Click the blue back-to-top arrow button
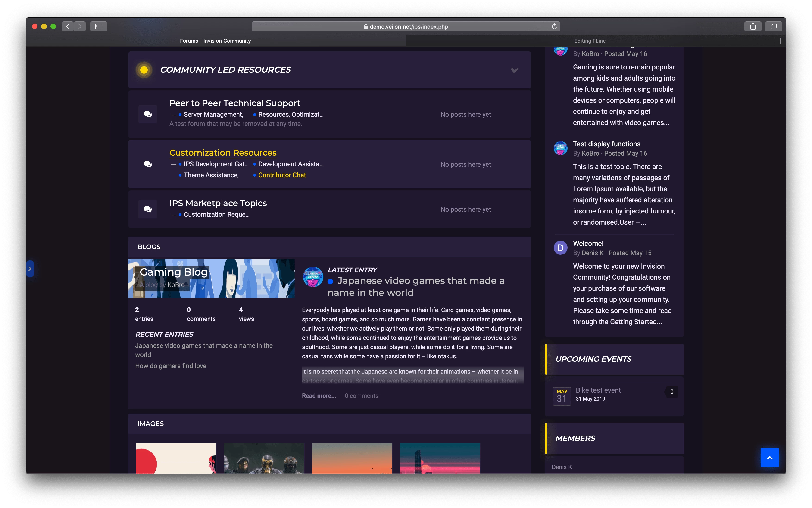 pyautogui.click(x=770, y=457)
